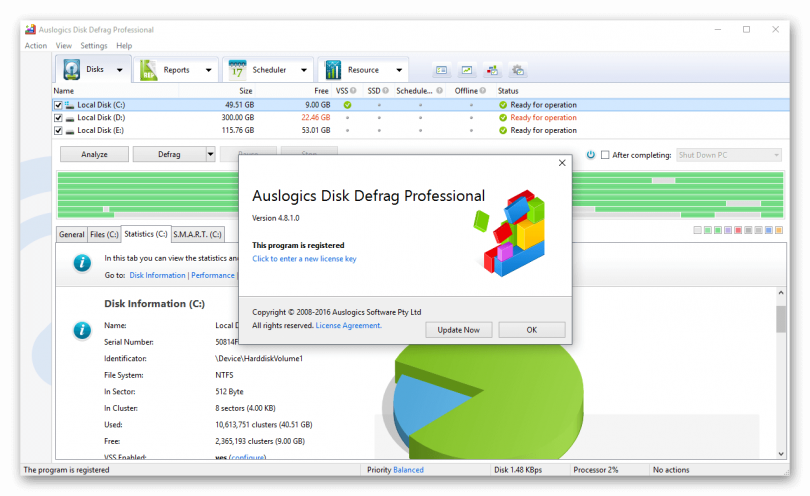The height and width of the screenshot is (496, 810).
Task: Click the info icon beside Disk Information
Action: [82, 330]
